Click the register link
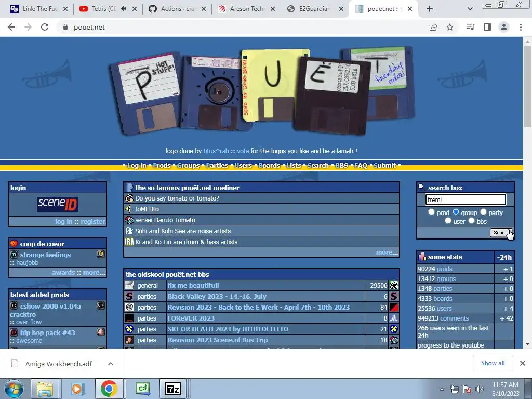532x399 pixels. coord(93,221)
